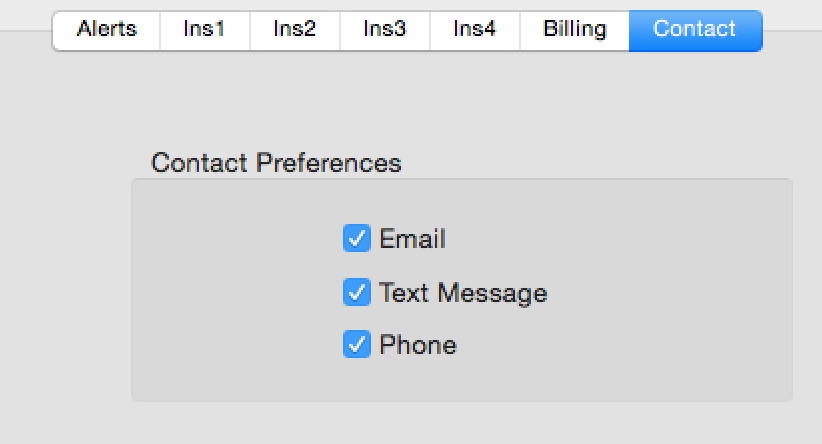Screen dimensions: 822x444
Task: Select the highlighted Contact tab
Action: click(x=695, y=30)
